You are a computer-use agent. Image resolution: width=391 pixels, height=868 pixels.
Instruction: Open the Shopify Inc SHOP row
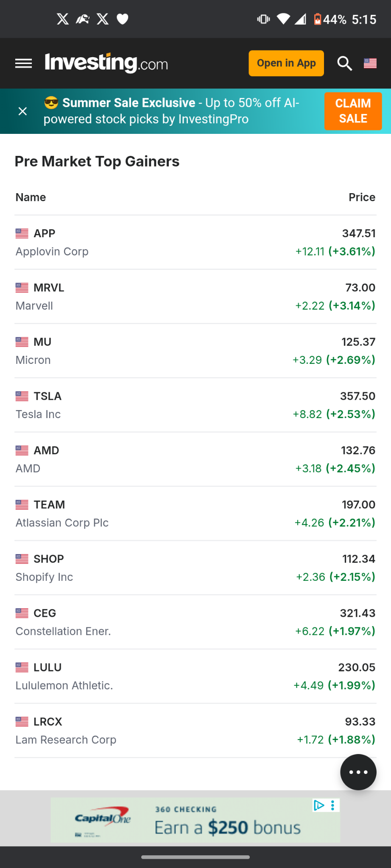(195, 568)
